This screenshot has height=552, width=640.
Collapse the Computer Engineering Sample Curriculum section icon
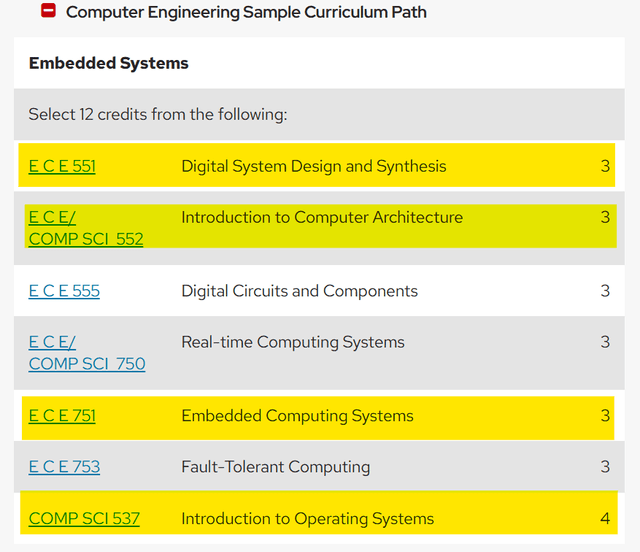coord(48,12)
